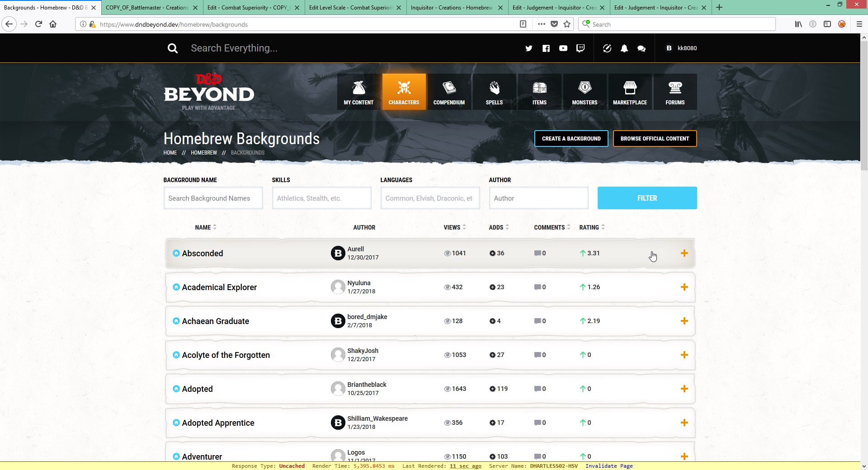This screenshot has height=470, width=868.
Task: Expand the Achaean Graduate row
Action: click(684, 321)
